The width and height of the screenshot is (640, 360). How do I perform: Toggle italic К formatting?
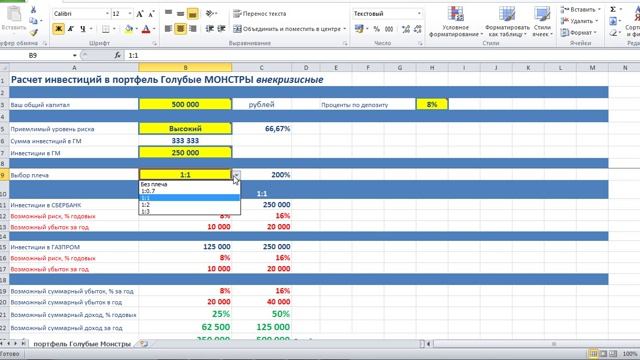click(71, 29)
